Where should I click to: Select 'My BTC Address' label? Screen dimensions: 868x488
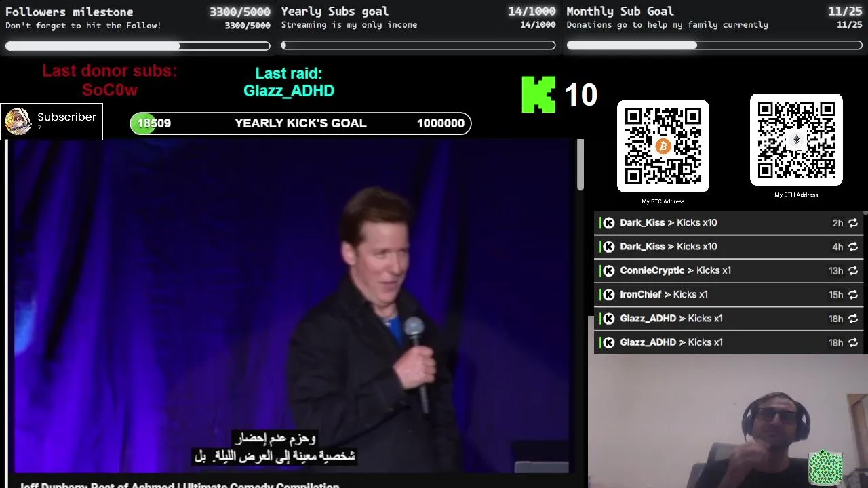click(663, 201)
